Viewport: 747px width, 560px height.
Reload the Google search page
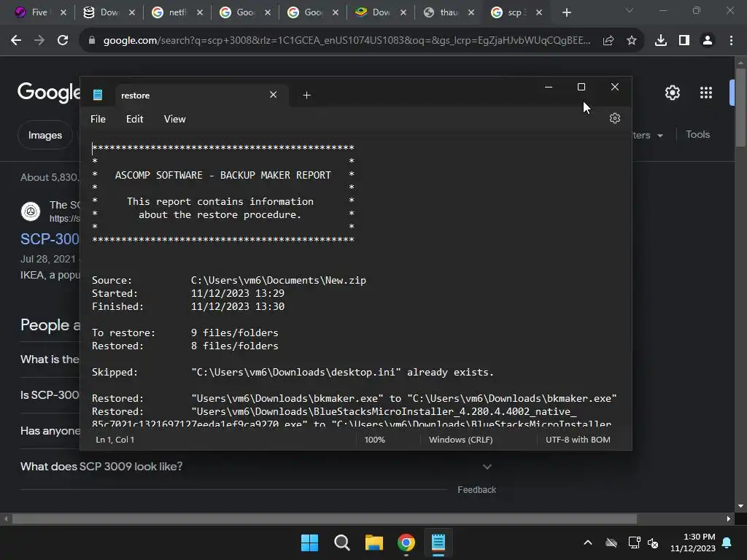pos(63,41)
